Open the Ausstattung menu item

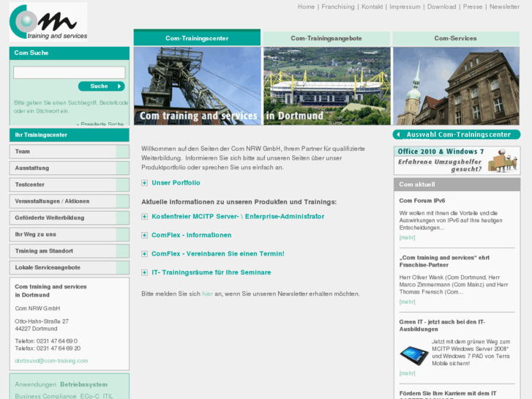tap(70, 168)
